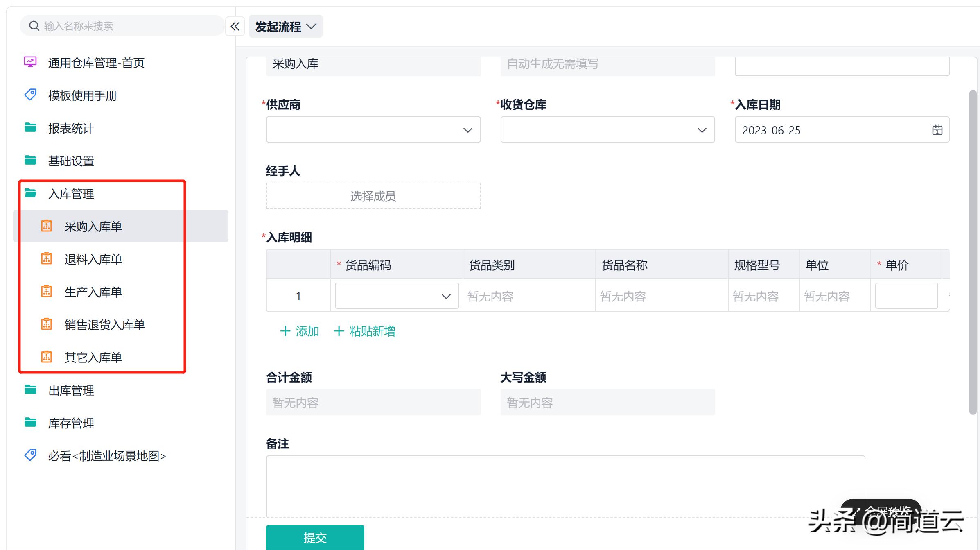Click the 生产入库单 form icon
The image size is (980, 550).
pos(47,292)
